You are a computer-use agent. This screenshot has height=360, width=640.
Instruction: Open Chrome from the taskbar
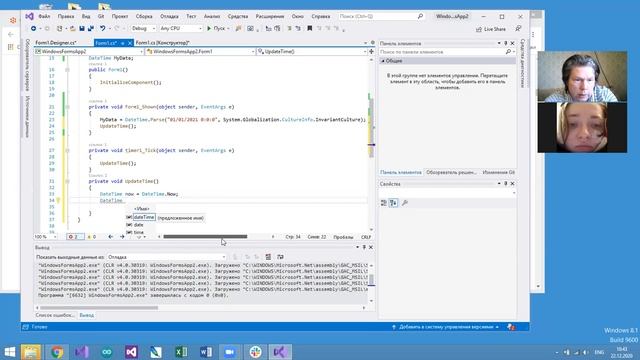click(x=57, y=352)
